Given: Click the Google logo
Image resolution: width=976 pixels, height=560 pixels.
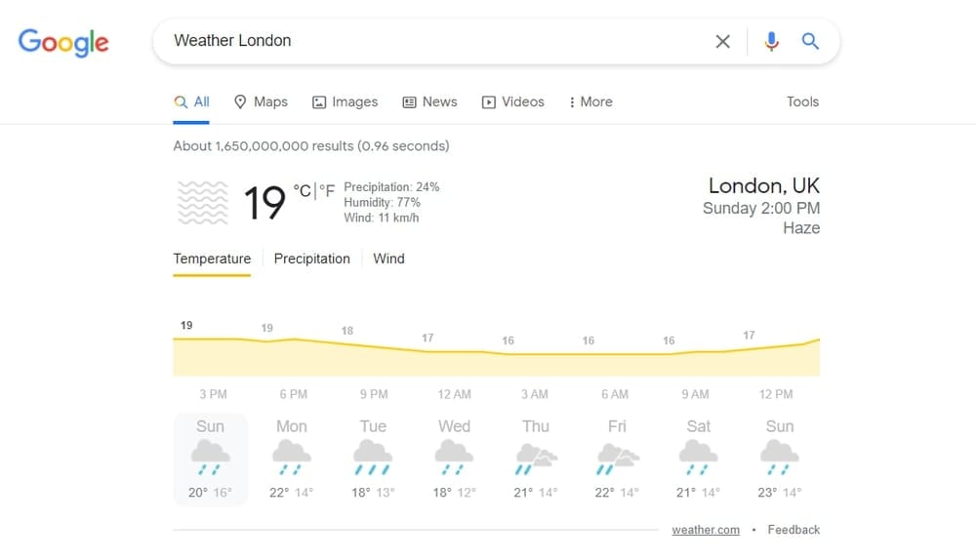Looking at the screenshot, I should (x=63, y=42).
